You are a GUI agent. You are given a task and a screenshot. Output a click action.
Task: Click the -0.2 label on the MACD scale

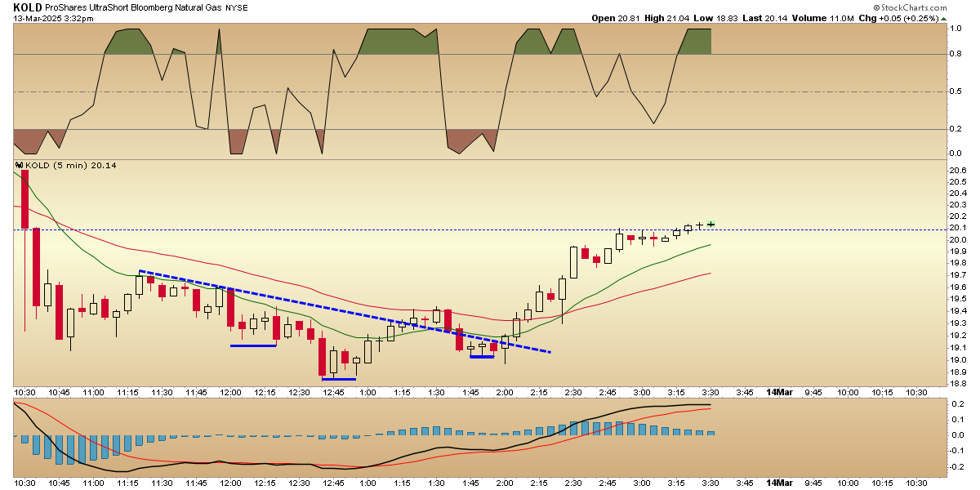[959, 467]
